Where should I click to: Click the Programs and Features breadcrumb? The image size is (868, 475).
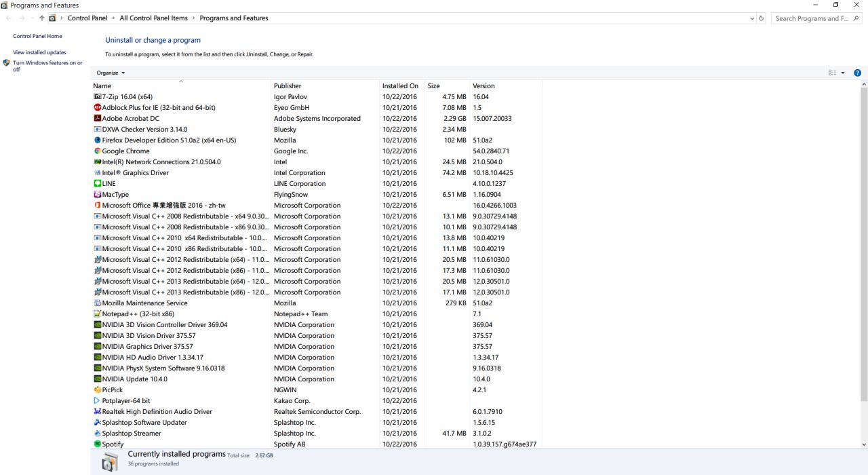234,18
